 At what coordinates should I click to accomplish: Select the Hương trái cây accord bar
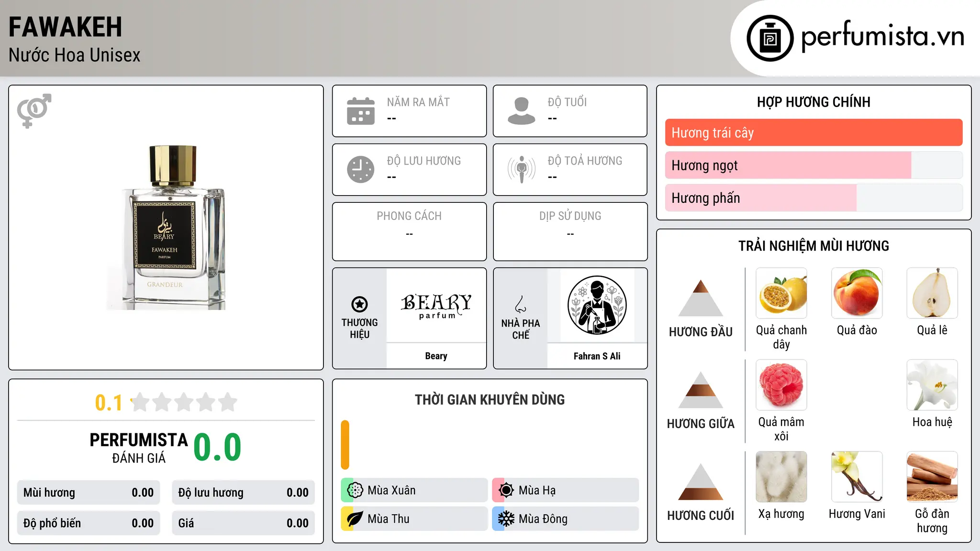[x=813, y=132]
